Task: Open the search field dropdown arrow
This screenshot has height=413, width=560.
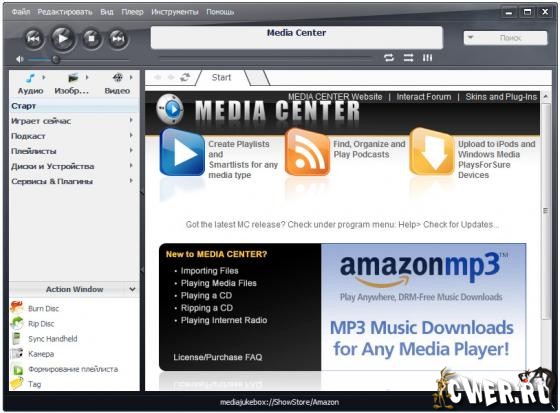Action: tap(471, 37)
